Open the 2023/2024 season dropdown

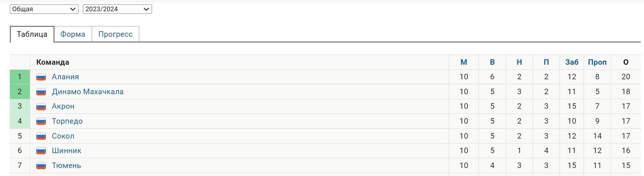[117, 9]
